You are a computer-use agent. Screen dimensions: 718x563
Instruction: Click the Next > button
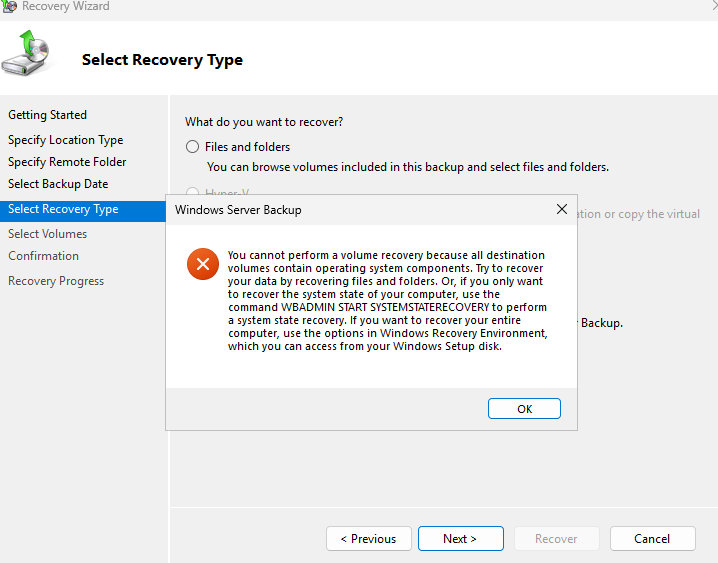click(461, 538)
